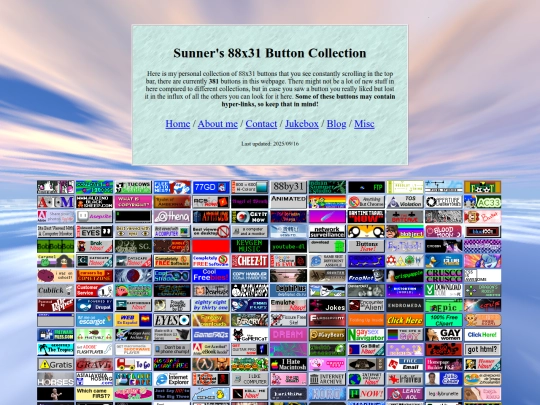
Task: Click the solid red blank button
Action: [x=211, y=246]
